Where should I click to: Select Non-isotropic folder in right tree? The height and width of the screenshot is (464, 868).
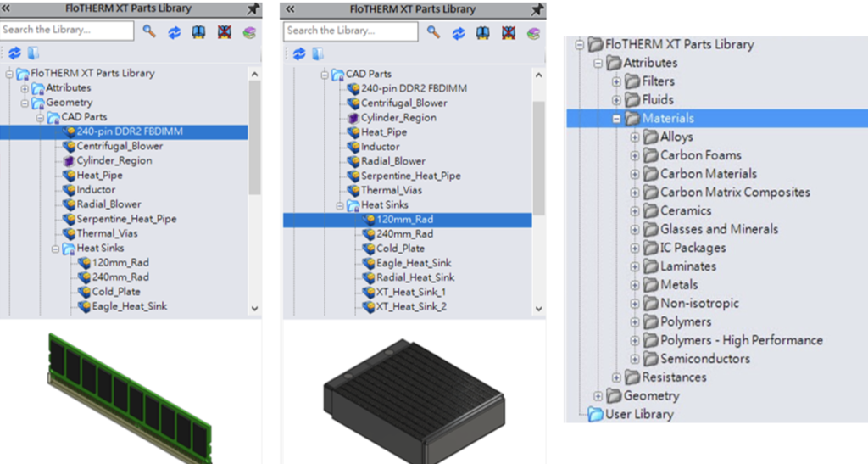coord(699,304)
